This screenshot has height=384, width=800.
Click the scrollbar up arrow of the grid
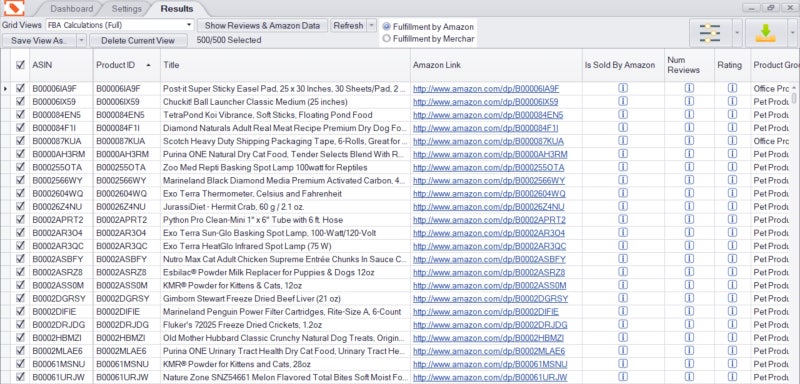point(793,88)
